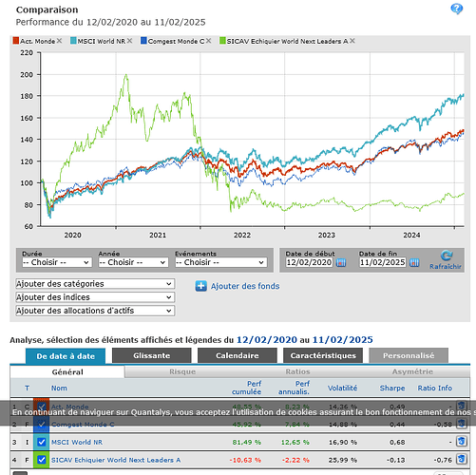The height and width of the screenshot is (475, 476).
Task: Edit the Date de fin field
Action: (x=383, y=262)
